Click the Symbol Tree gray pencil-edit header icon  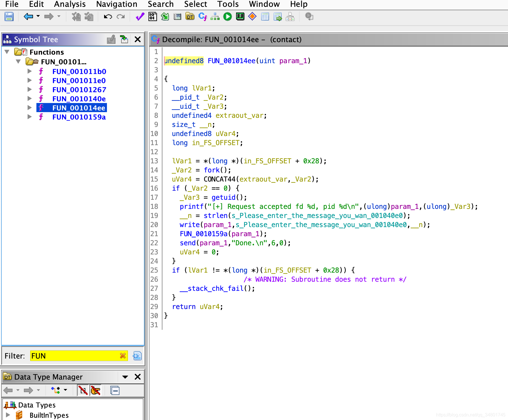point(111,39)
